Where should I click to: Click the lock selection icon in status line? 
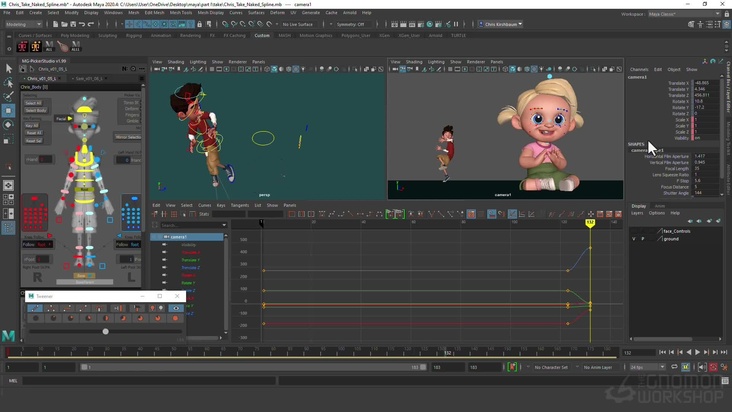tap(200, 24)
